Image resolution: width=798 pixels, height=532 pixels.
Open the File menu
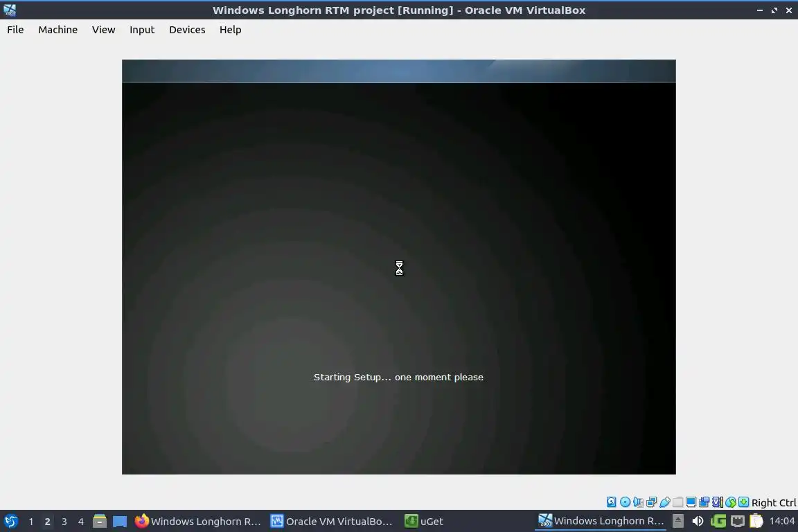click(x=15, y=30)
